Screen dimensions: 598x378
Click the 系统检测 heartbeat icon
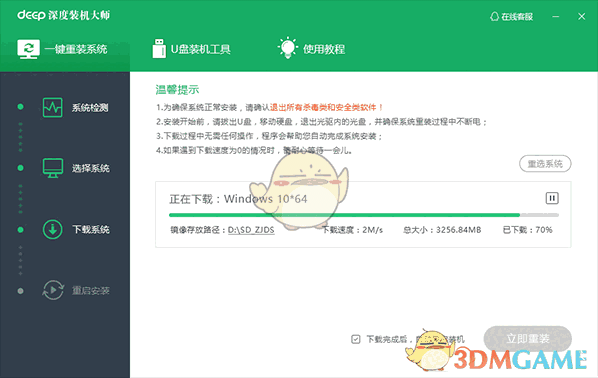click(53, 108)
